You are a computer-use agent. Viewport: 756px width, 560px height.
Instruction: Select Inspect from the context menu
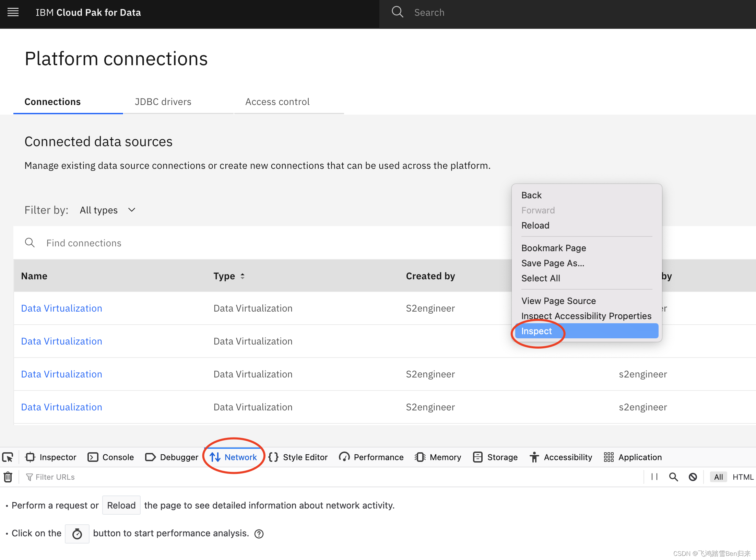[536, 331]
